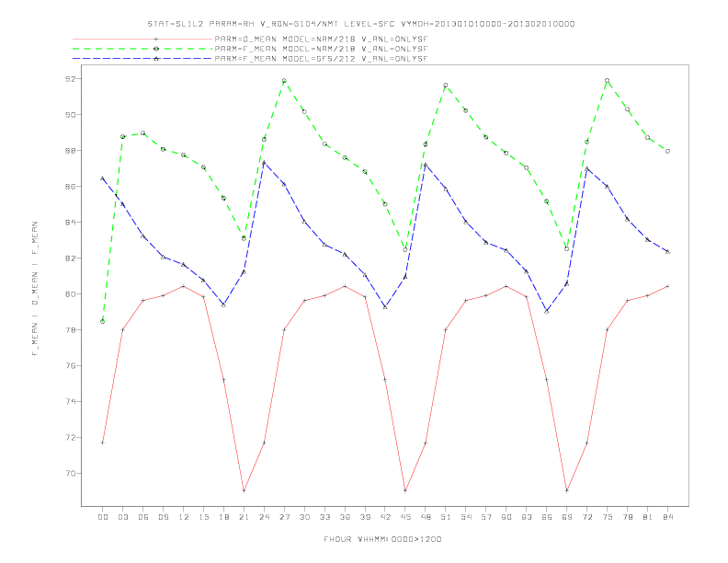Click the x-axis tick label 51

446,517
